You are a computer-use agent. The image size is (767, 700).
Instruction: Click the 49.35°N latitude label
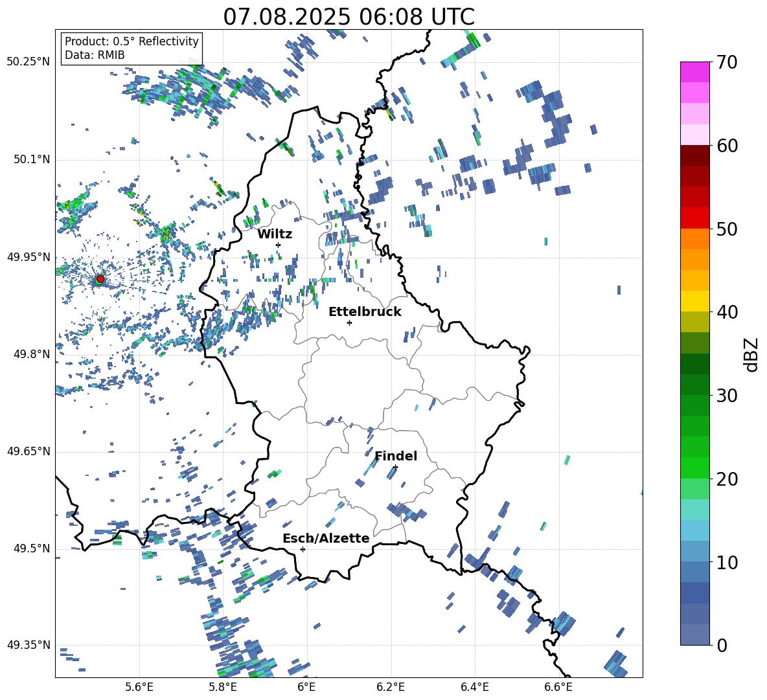pos(29,645)
